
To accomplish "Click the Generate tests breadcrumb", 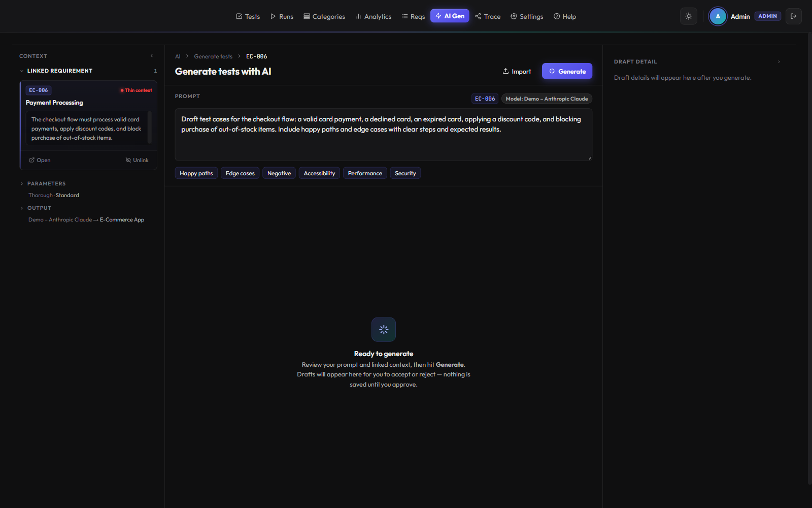I will 213,56.
